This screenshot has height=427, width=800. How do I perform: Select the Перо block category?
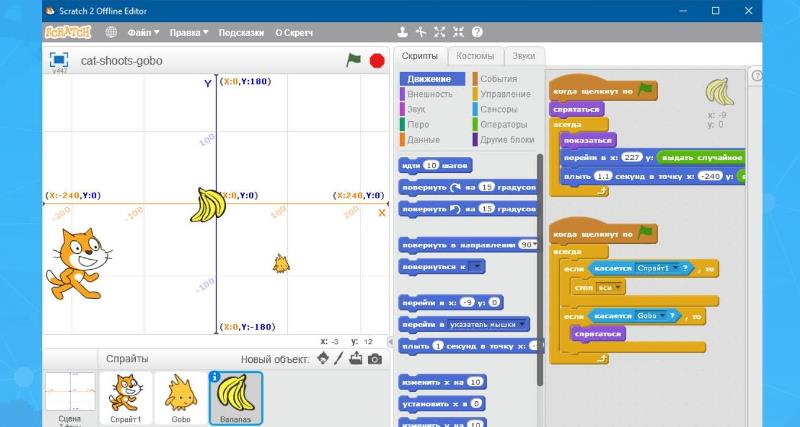point(418,124)
